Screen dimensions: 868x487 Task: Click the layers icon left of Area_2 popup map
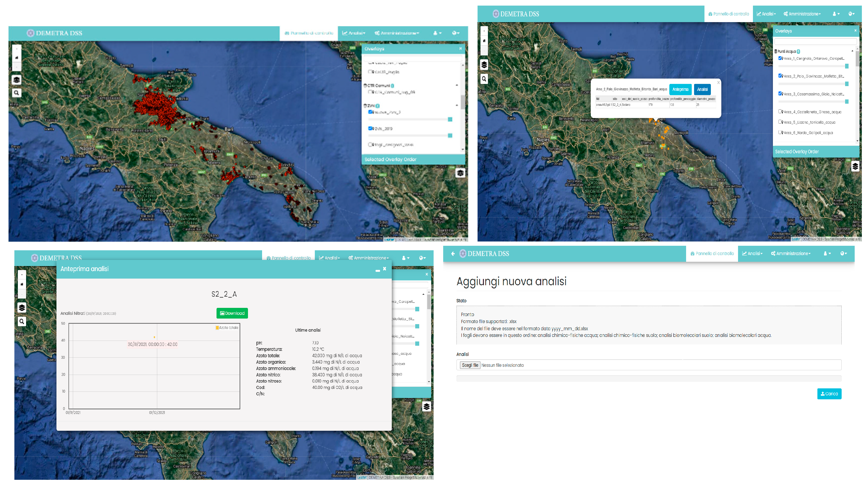point(484,65)
